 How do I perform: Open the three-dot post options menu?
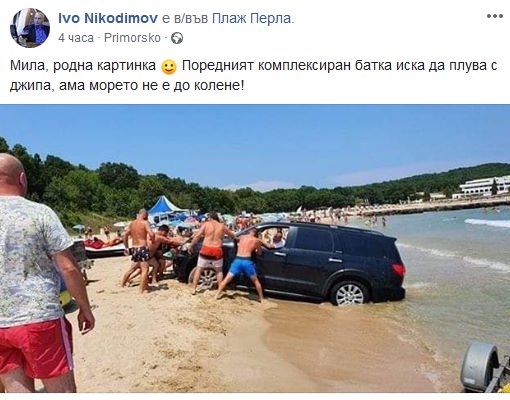494,16
